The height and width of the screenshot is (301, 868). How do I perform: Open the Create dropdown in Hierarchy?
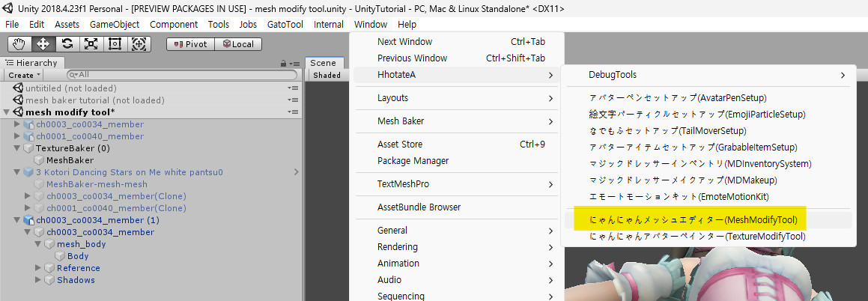(x=24, y=75)
